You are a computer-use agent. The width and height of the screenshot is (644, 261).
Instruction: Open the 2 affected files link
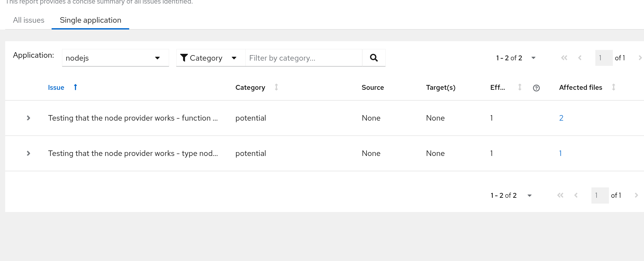point(561,118)
